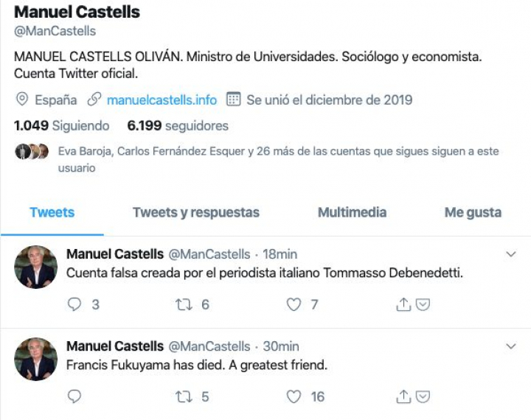Screen dimensions: 531x420
Task: Like the Francis Fukuyama tweet
Action: click(x=294, y=396)
